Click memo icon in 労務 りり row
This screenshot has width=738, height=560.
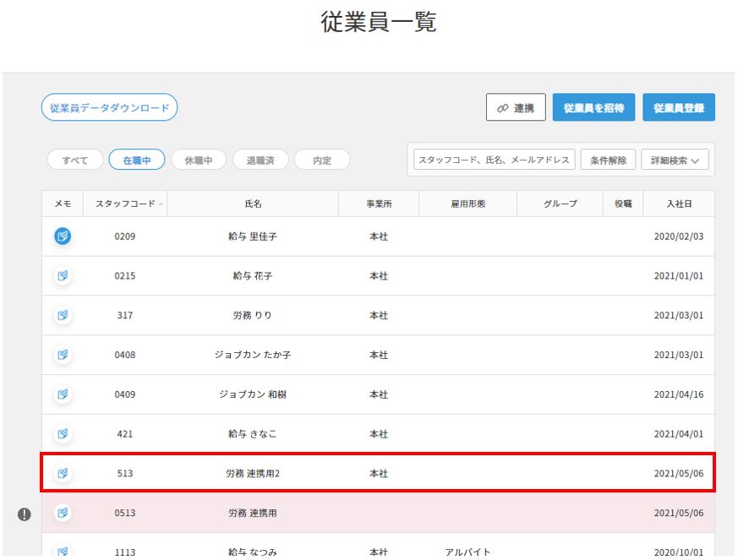(63, 315)
